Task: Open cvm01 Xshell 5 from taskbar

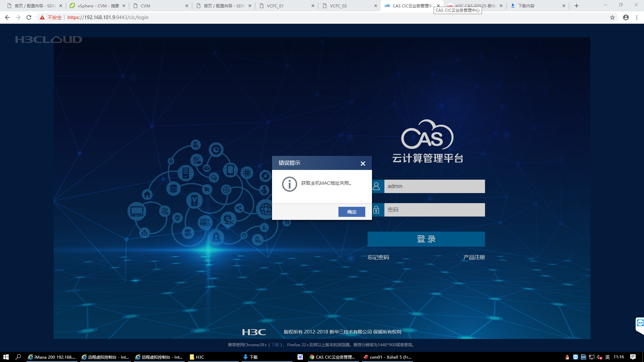Action: [x=387, y=357]
